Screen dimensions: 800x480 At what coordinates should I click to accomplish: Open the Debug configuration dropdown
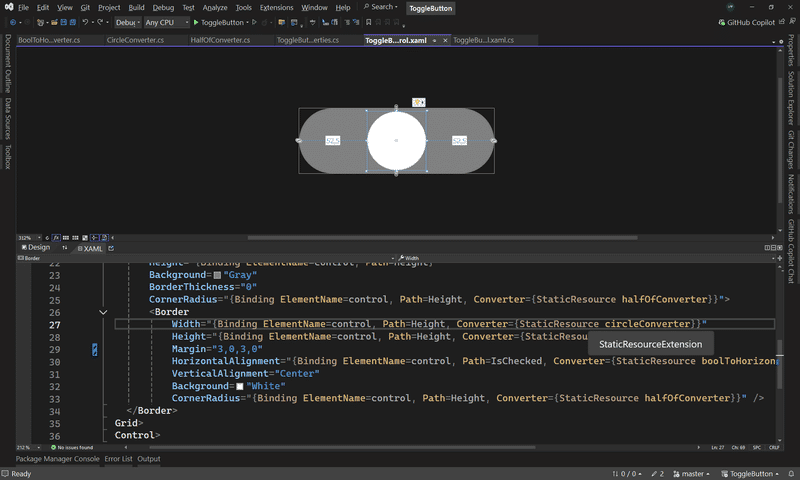coord(128,22)
